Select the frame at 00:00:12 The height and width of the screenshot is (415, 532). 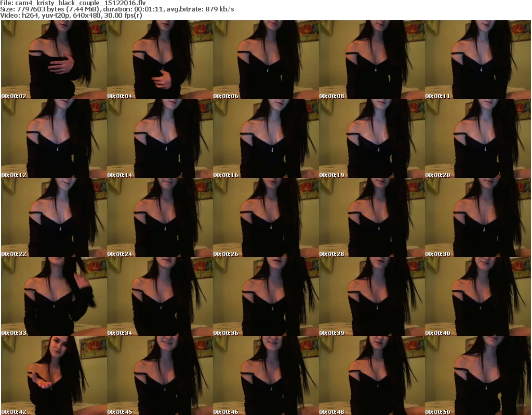tap(54, 139)
